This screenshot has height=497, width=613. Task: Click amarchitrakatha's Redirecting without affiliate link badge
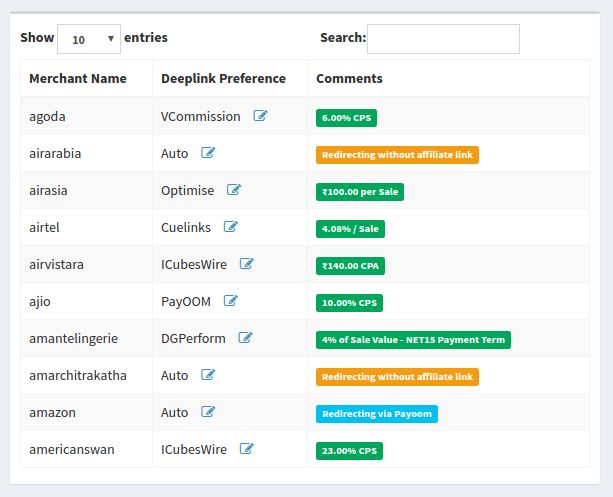pos(397,377)
